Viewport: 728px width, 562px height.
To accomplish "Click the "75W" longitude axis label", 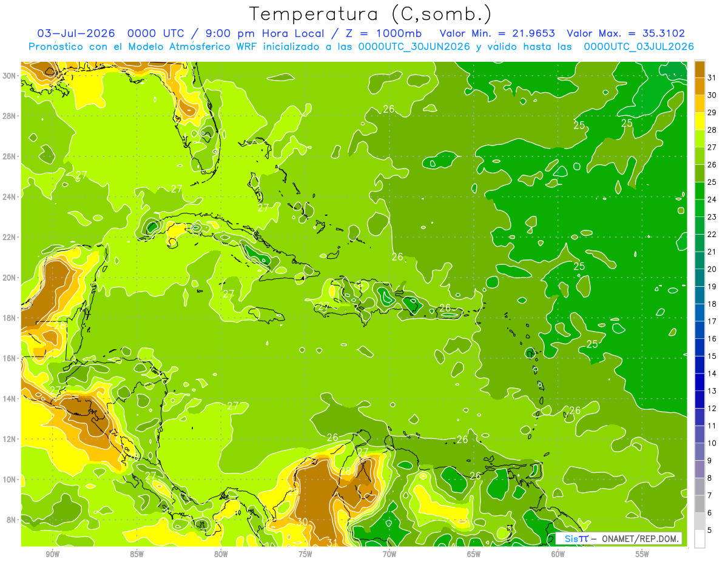I will 305,555.
